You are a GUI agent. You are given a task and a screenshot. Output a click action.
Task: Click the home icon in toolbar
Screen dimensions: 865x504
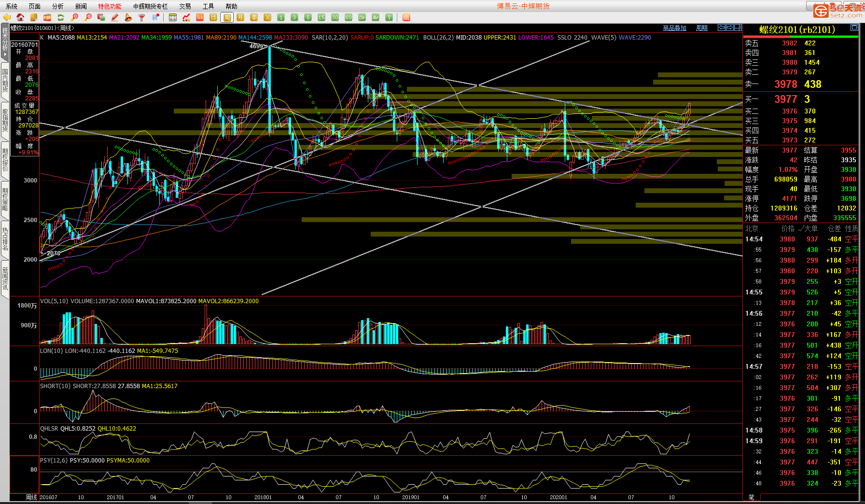20,17
